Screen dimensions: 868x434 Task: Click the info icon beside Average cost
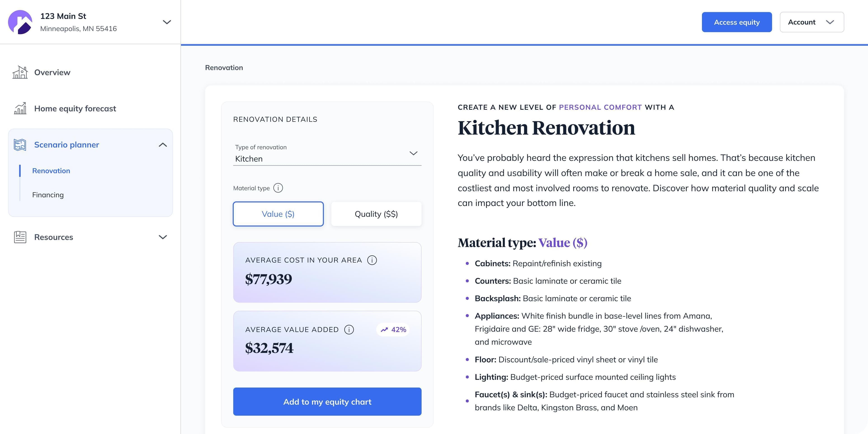[372, 260]
